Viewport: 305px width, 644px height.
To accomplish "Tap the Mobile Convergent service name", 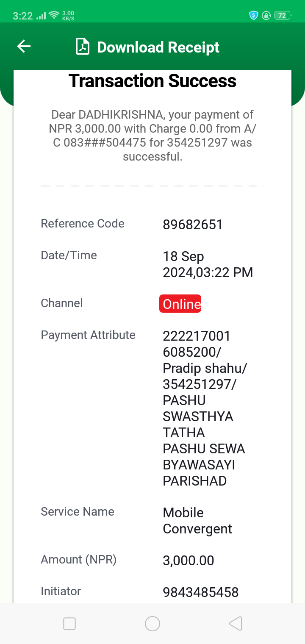I will pos(197,521).
